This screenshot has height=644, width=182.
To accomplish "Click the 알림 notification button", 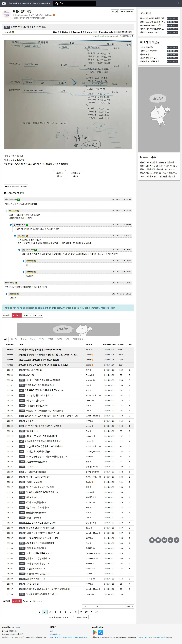I will coord(115,11).
